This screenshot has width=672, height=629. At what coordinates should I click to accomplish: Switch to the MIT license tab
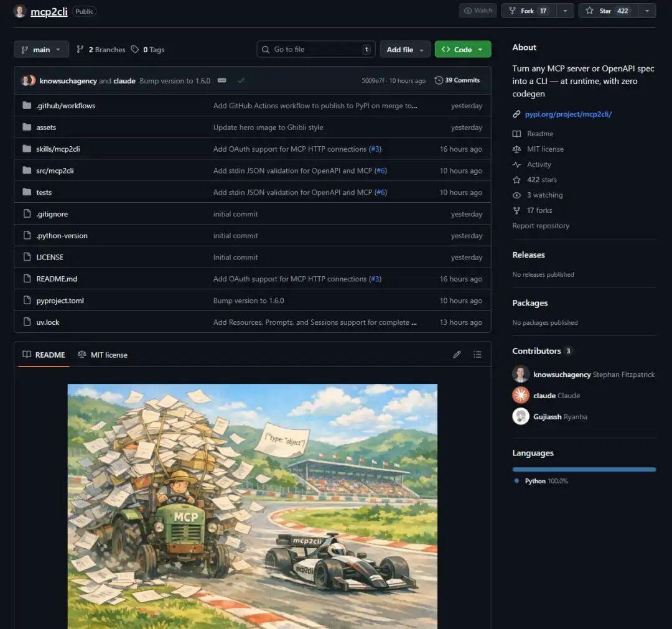tap(103, 355)
